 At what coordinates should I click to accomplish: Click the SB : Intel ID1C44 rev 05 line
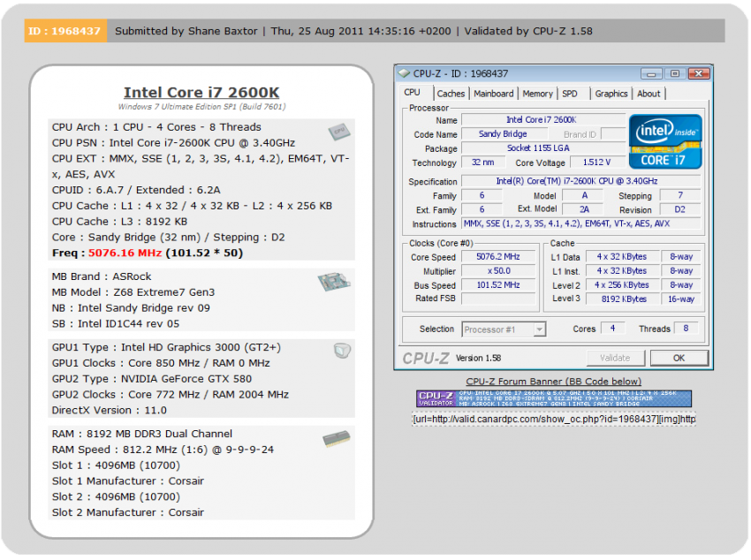coord(116,323)
